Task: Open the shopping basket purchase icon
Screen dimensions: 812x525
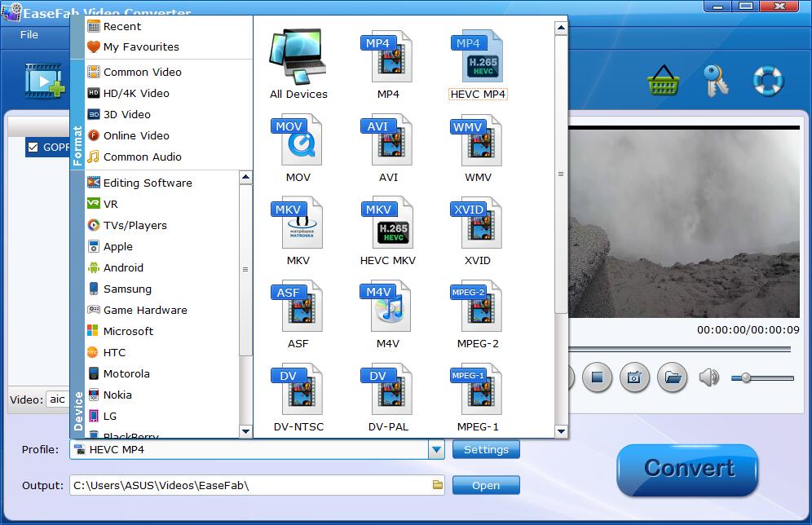Action: (x=664, y=81)
